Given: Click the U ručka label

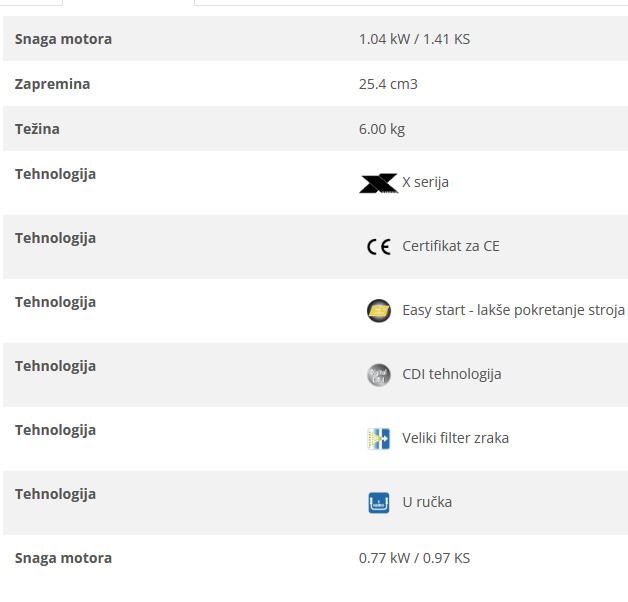Looking at the screenshot, I should coord(427,502).
